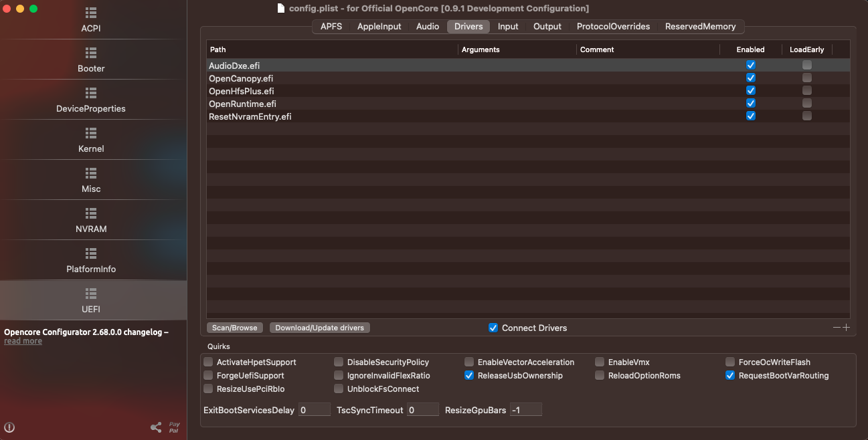Viewport: 868px width, 440px height.
Task: Open the ReservedMemory tab
Action: [700, 26]
